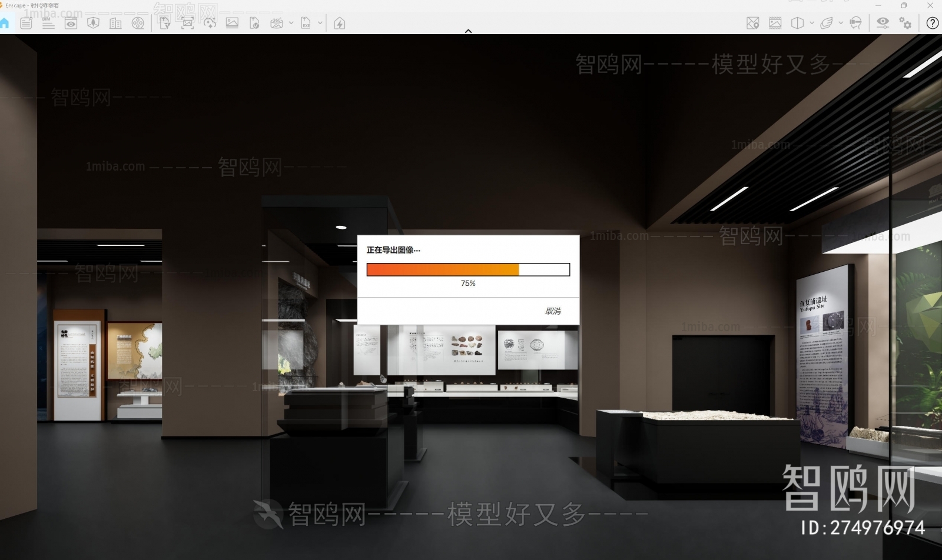Open the Asset Library icon
The height and width of the screenshot is (560, 942).
[x=93, y=24]
